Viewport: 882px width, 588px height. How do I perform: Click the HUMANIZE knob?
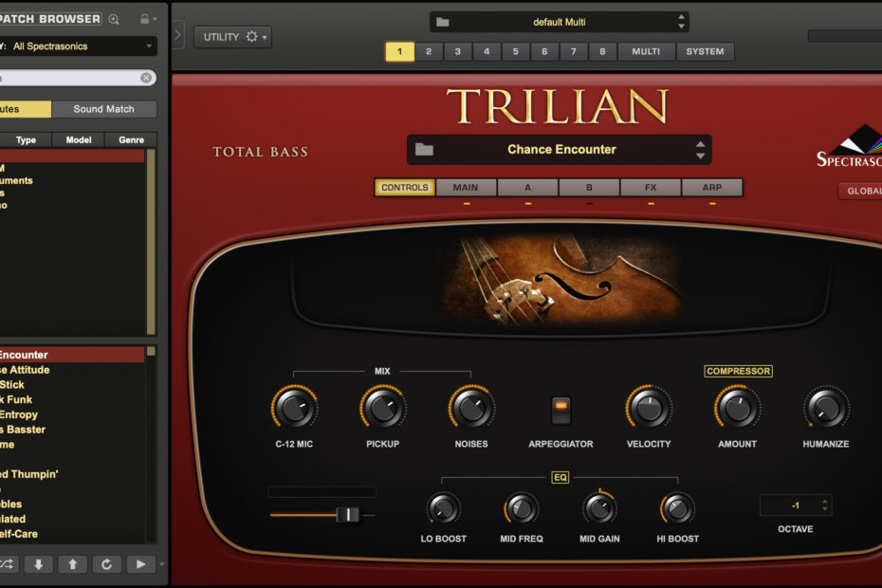click(826, 408)
